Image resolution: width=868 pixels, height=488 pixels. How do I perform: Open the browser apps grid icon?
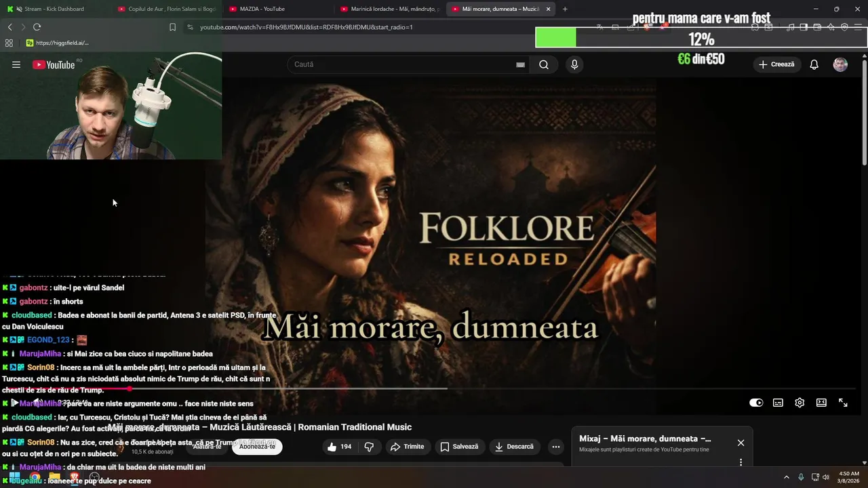[x=9, y=43]
